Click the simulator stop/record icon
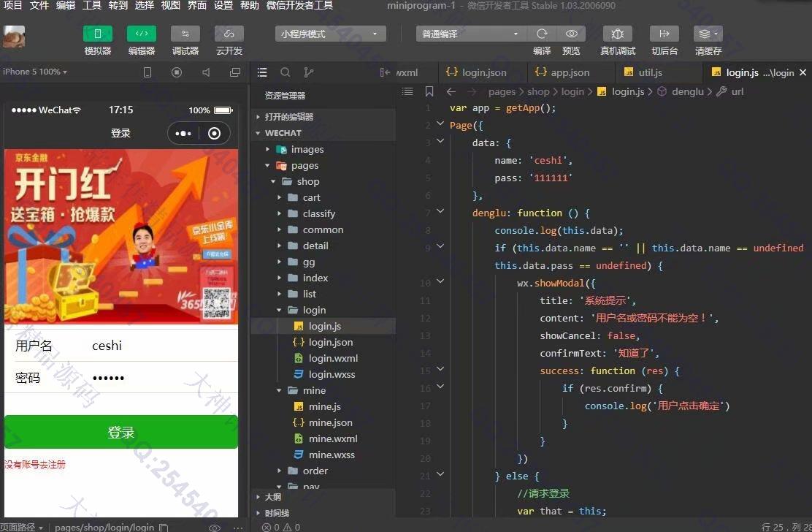Screen dimensions: 812x532 pos(177,72)
